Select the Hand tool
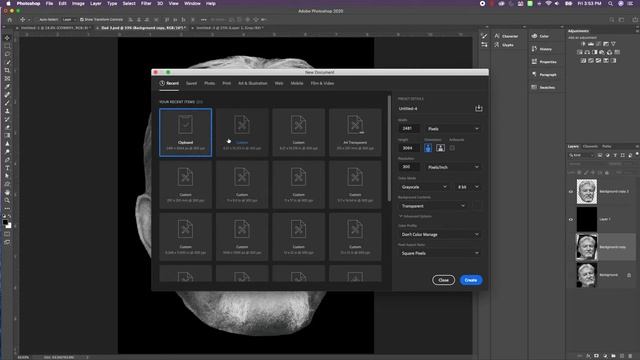The image size is (640, 360). (7, 192)
